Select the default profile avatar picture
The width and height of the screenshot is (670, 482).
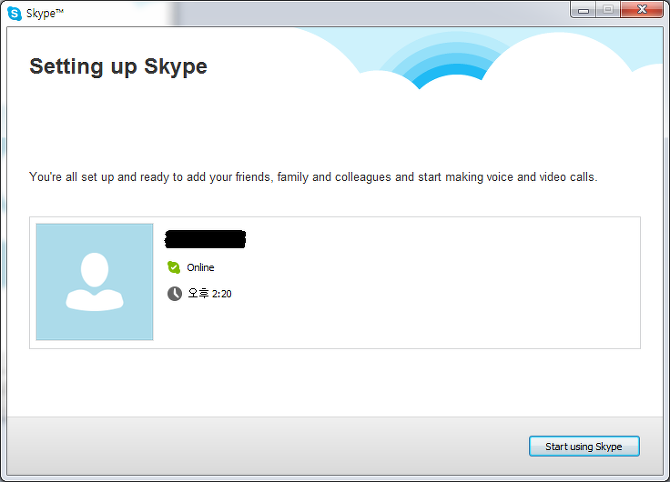[x=94, y=282]
